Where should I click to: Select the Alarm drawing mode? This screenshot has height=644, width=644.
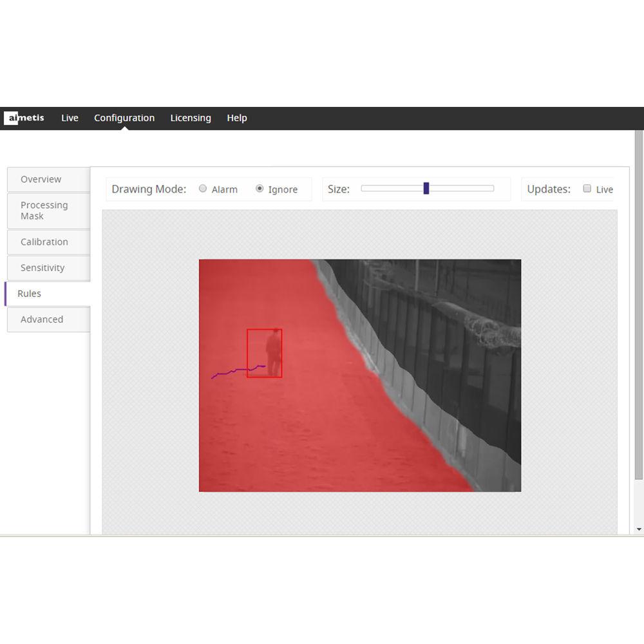click(203, 189)
